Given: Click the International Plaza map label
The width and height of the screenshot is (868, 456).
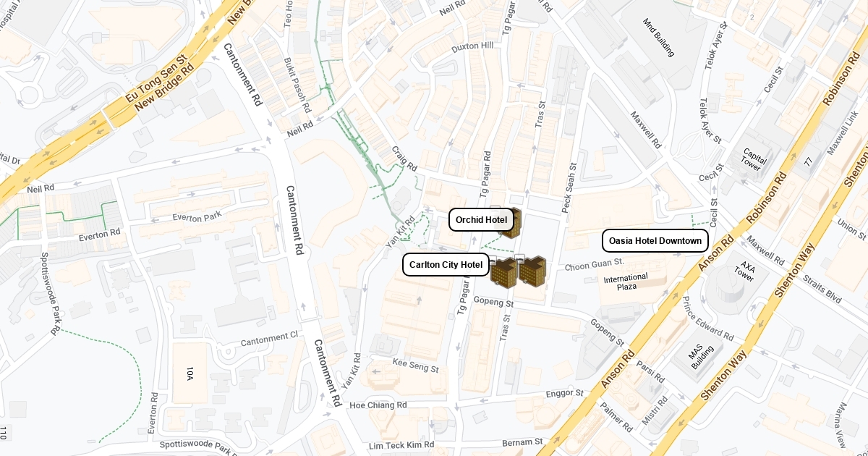Looking at the screenshot, I should [626, 282].
